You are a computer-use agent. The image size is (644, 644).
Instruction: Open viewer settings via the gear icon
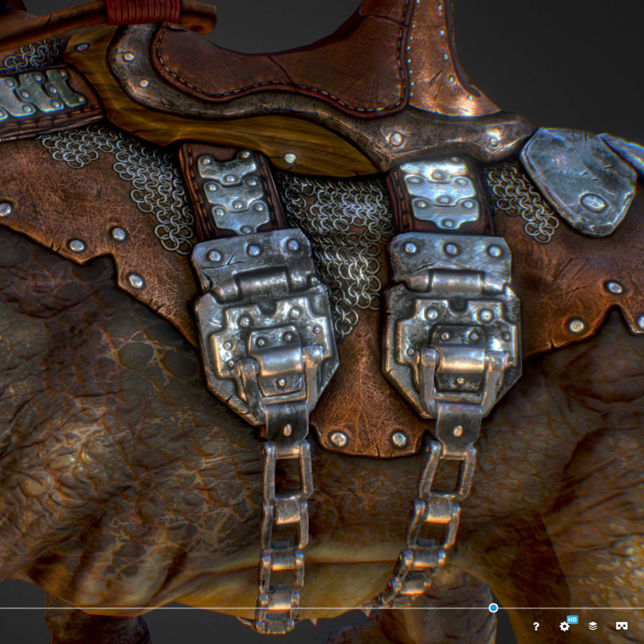563,626
